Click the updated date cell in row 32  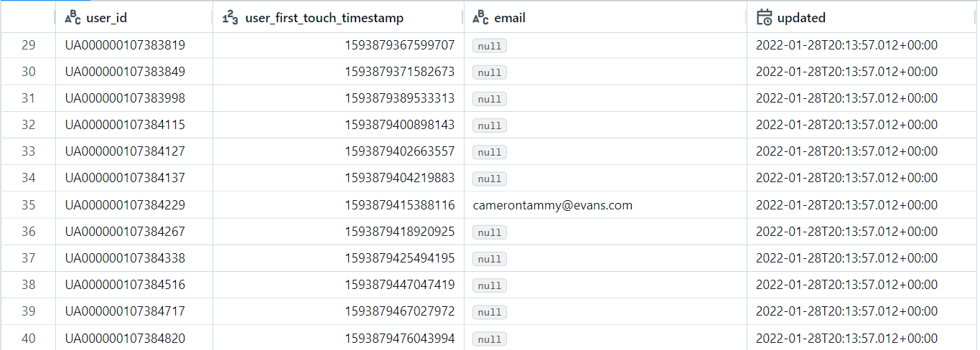pyautogui.click(x=846, y=126)
